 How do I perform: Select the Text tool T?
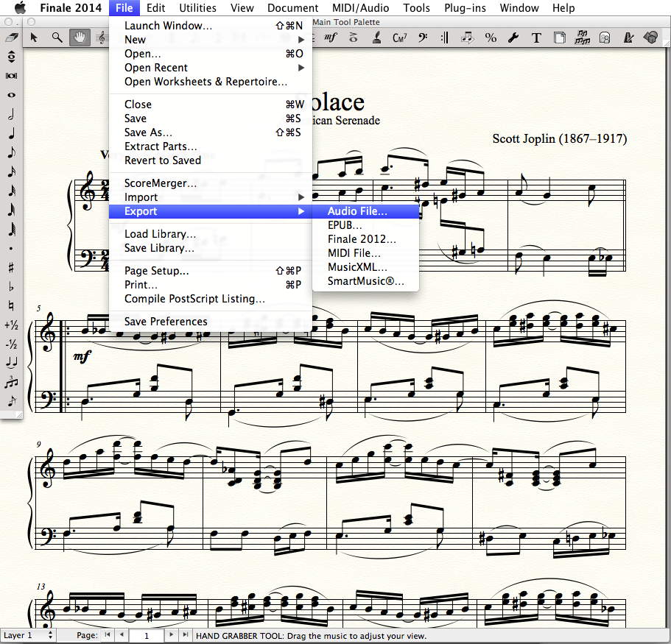[x=536, y=38]
